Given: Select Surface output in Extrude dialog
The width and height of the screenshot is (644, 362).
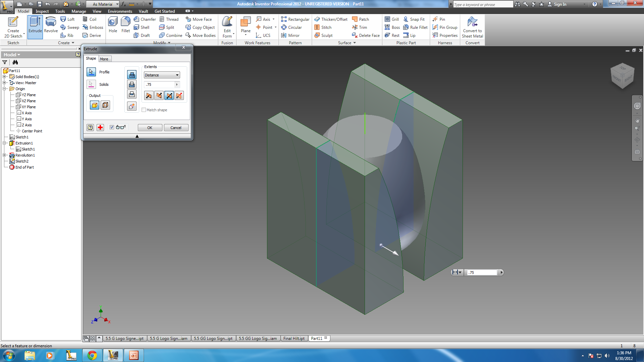Looking at the screenshot, I should 105,105.
